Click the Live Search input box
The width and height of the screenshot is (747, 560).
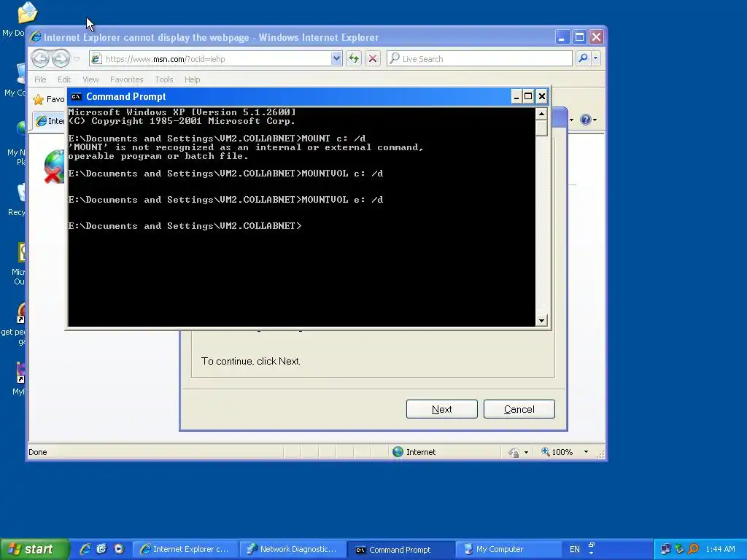[x=480, y=58]
